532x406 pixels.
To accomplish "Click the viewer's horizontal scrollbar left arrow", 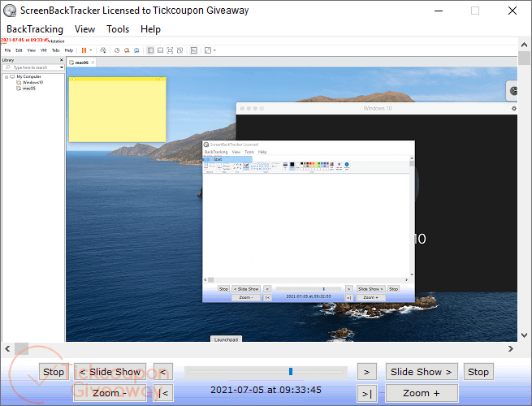I will tap(7, 348).
